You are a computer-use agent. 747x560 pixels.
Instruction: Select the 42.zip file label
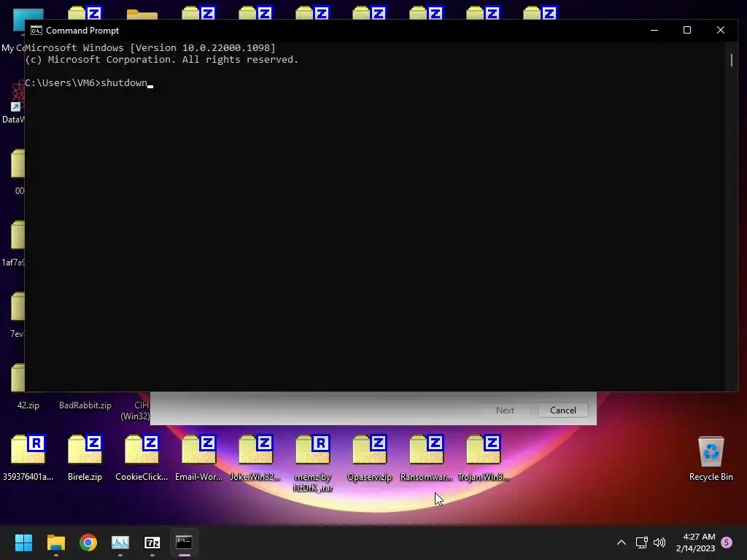pos(28,405)
